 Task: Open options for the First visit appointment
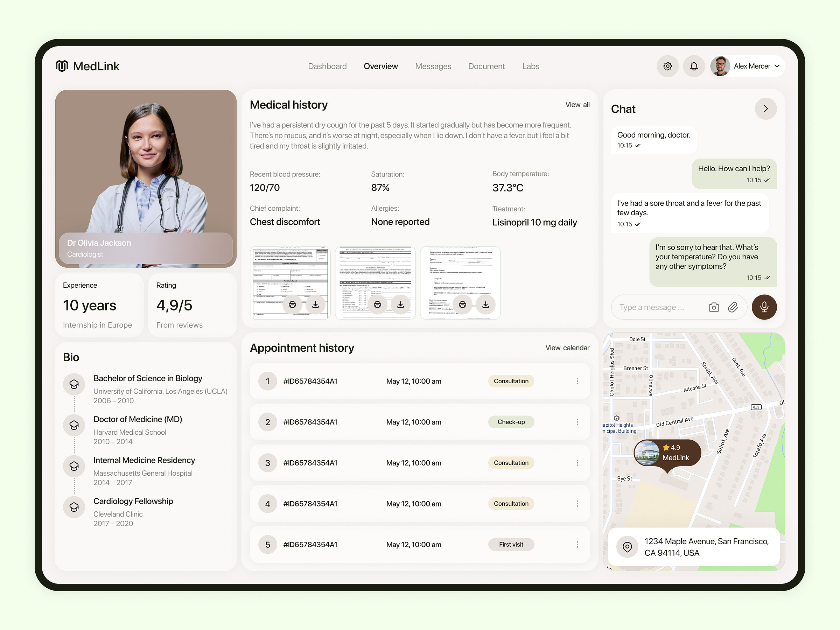coord(577,544)
